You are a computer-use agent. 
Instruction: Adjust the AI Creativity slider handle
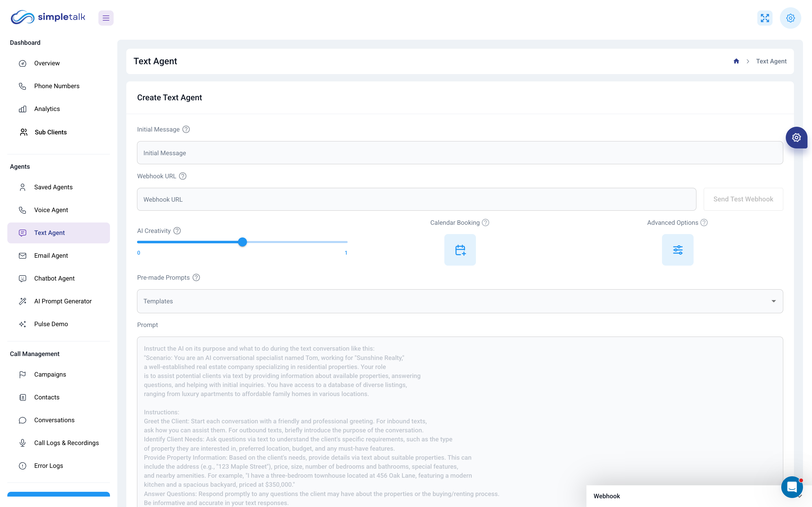242,242
